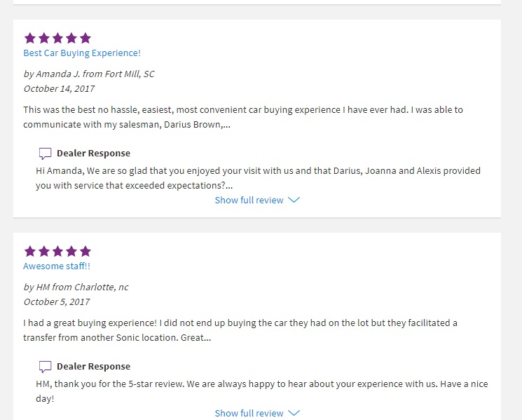This screenshot has height=420, width=522.
Task: Click the fifth star of HM's rating
Action: (85, 251)
